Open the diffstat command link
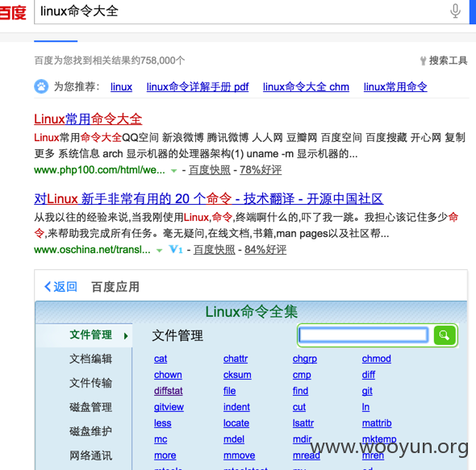 [168, 391]
